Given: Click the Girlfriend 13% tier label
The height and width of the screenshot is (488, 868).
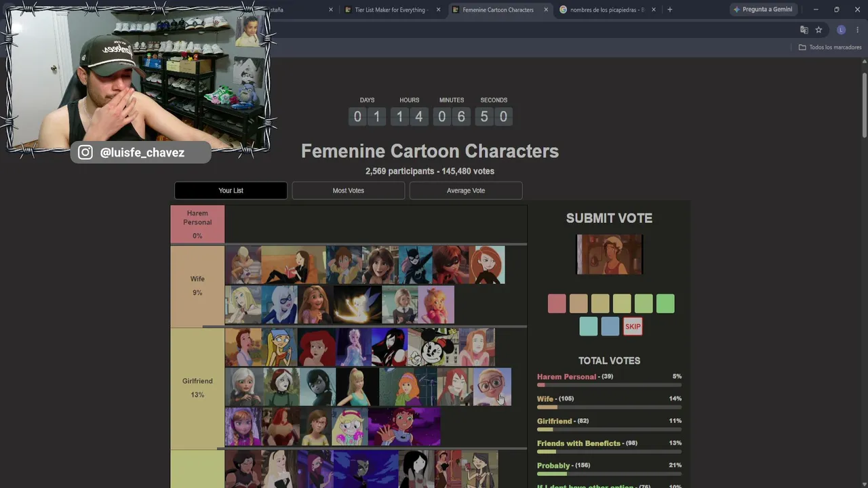Looking at the screenshot, I should point(197,388).
